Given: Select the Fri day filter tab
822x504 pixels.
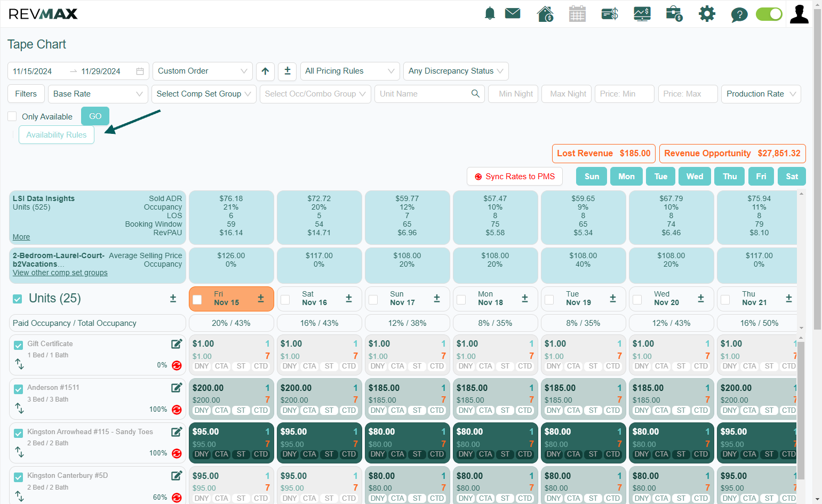Looking at the screenshot, I should (761, 177).
